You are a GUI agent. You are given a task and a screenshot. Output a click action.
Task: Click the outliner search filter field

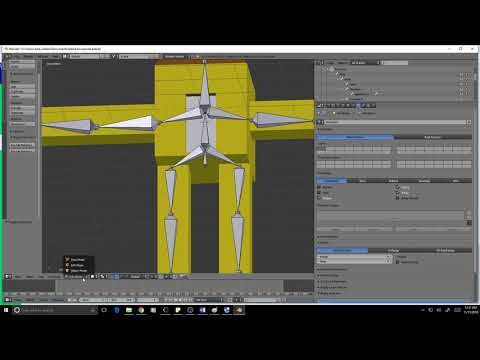click(395, 63)
